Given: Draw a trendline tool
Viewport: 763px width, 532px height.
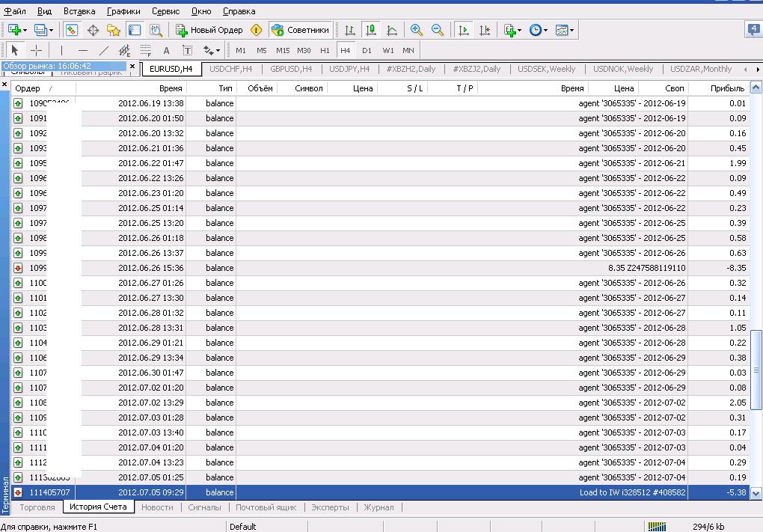Looking at the screenshot, I should pyautogui.click(x=104, y=50).
